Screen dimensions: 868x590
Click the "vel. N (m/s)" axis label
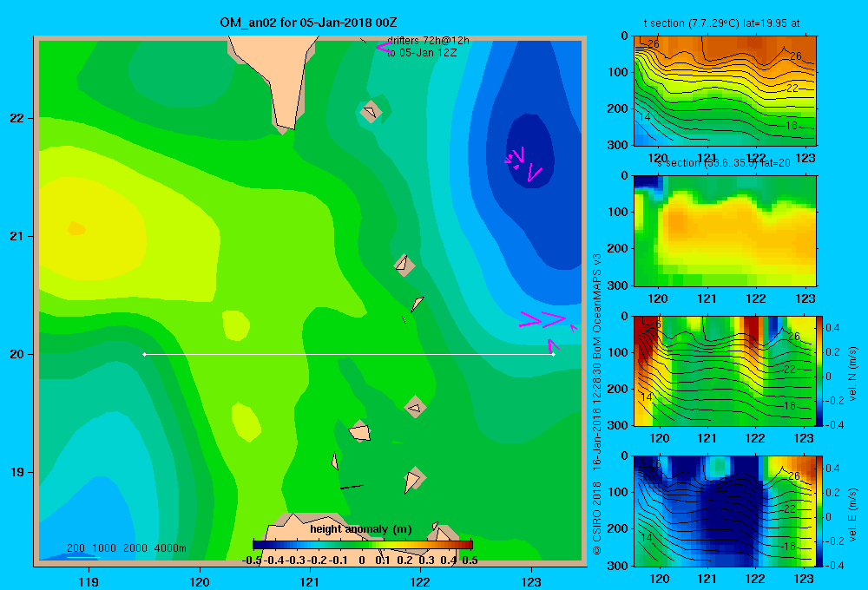point(852,374)
